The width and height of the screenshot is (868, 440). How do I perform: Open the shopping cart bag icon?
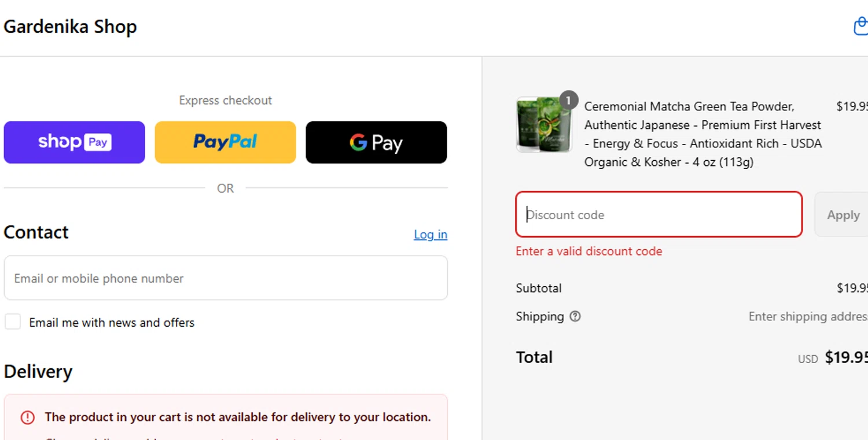click(x=861, y=27)
